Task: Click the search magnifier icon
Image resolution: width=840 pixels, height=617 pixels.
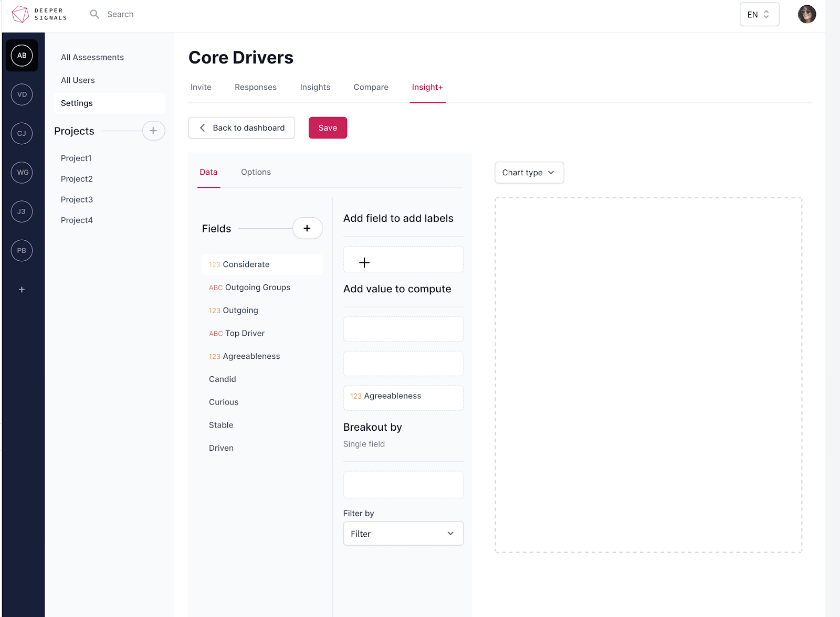Action: [94, 14]
